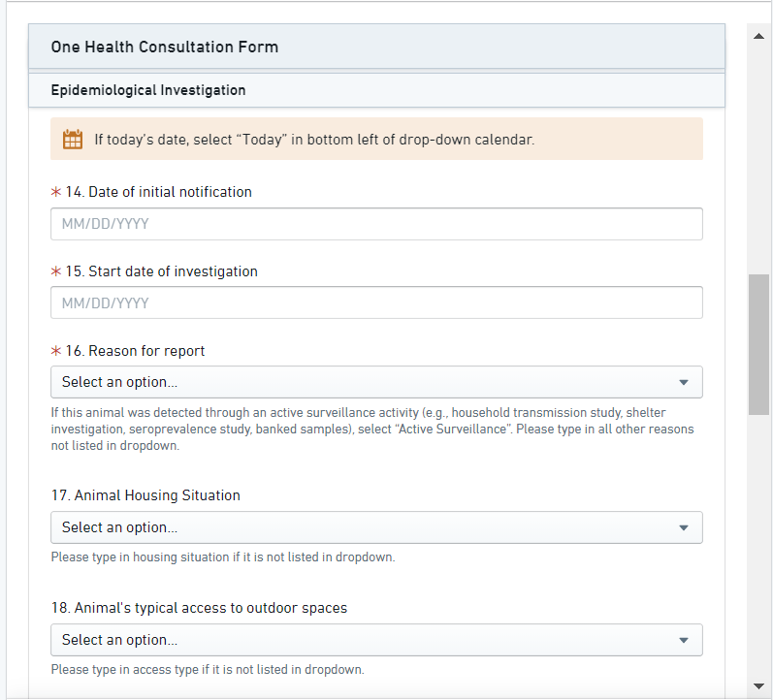Open the Reason for report dropdown
This screenshot has height=700, width=773.
click(x=376, y=382)
